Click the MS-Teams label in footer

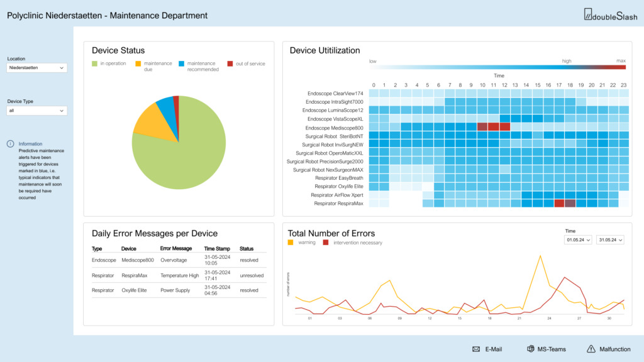(552, 349)
